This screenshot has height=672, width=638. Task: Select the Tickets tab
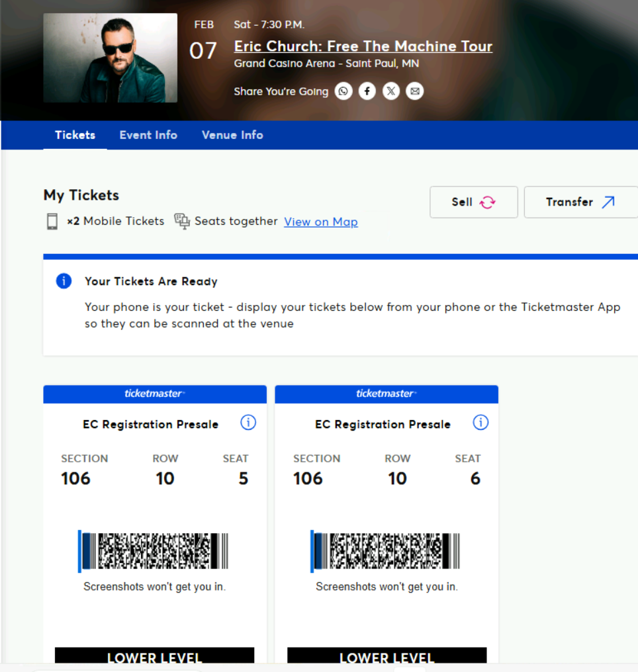point(75,135)
